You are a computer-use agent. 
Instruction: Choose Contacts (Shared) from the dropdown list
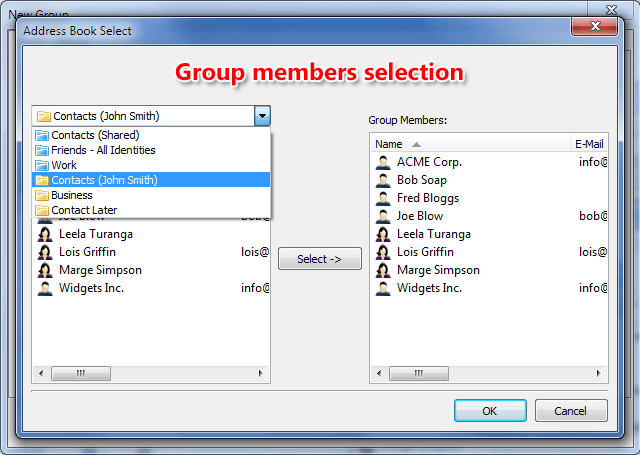click(x=151, y=135)
